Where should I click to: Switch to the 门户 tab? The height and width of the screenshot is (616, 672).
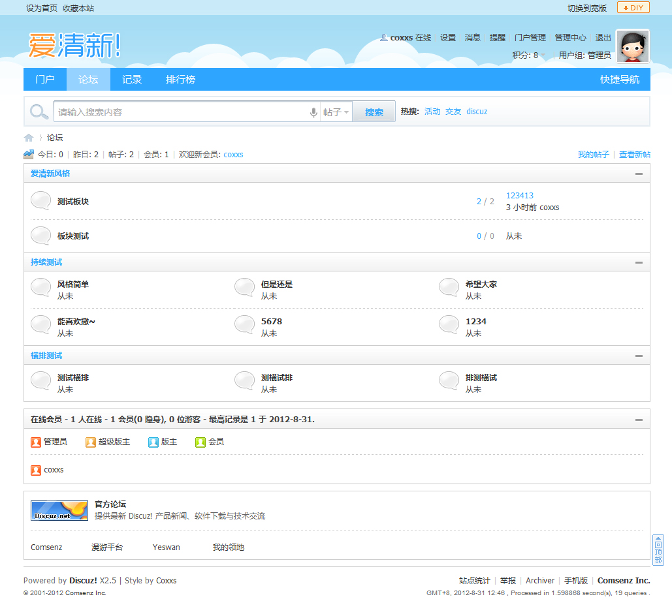tap(45, 79)
